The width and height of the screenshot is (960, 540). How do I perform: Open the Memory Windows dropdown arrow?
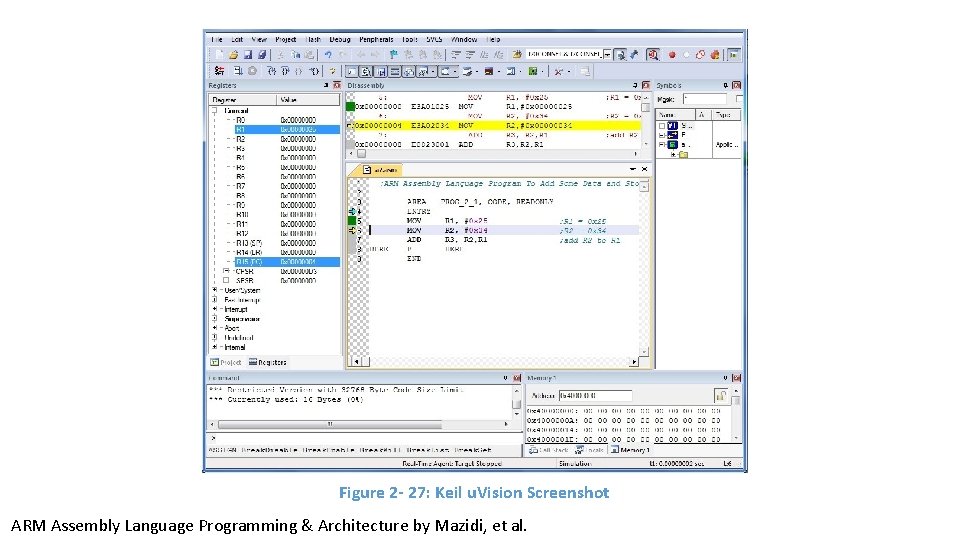[455, 71]
